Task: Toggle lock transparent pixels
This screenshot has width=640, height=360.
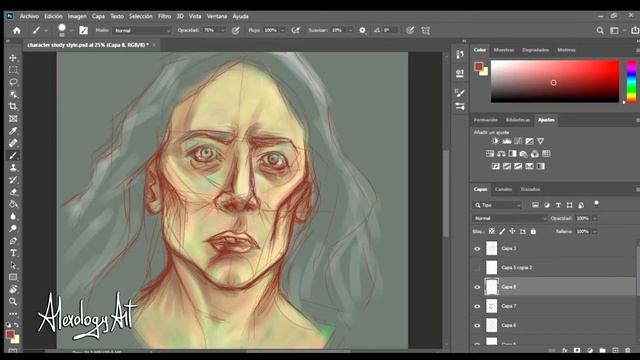Action: tap(492, 231)
